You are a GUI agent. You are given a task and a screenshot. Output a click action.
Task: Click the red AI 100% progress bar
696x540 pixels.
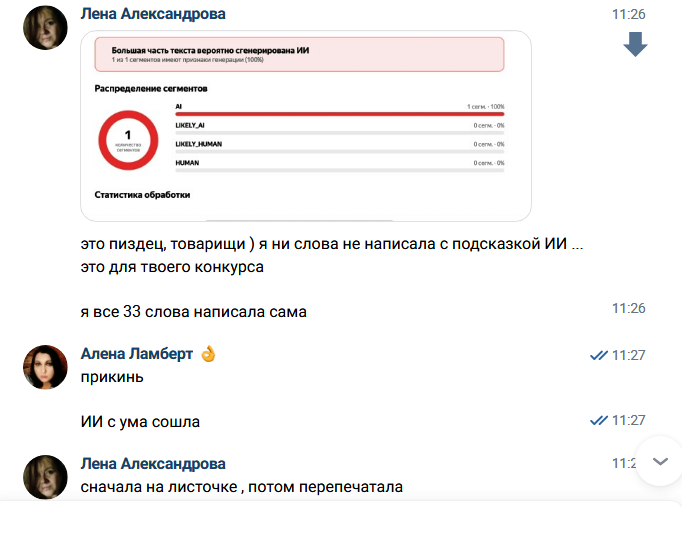[340, 114]
